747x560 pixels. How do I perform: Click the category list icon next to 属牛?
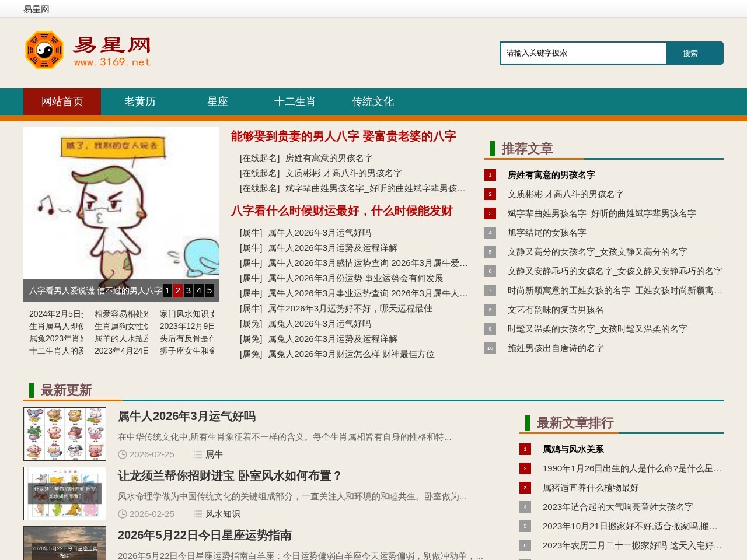point(198,454)
